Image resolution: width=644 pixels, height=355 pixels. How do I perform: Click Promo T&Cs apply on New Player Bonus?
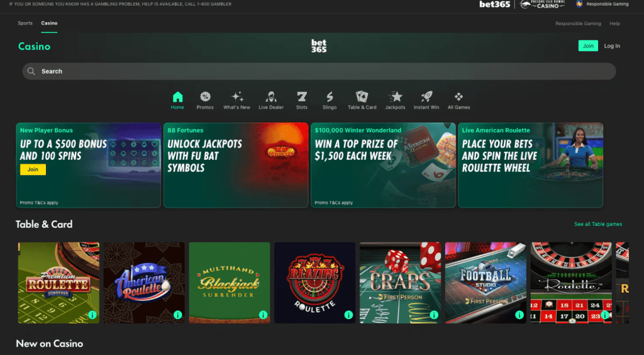click(39, 203)
